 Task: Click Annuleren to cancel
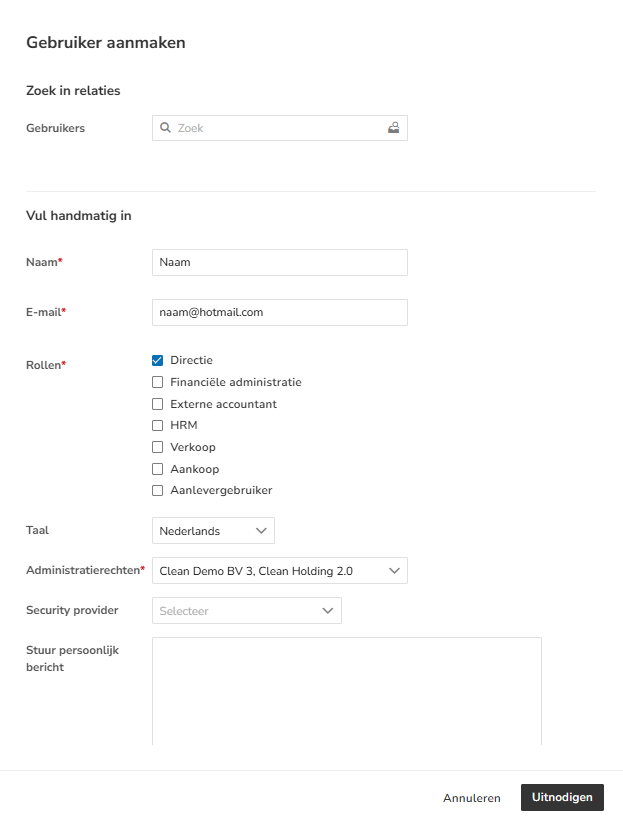[x=472, y=798]
